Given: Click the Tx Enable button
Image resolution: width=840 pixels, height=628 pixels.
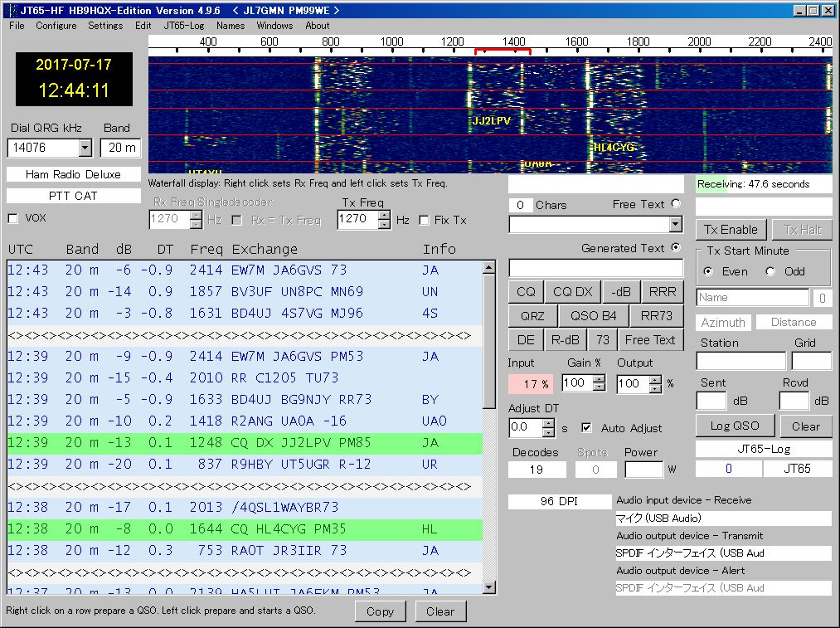Looking at the screenshot, I should [731, 230].
